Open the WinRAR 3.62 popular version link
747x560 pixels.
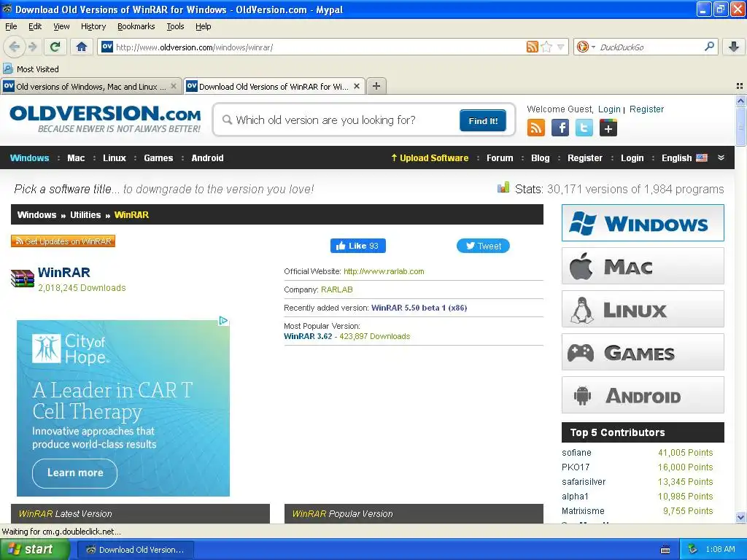[x=308, y=336]
